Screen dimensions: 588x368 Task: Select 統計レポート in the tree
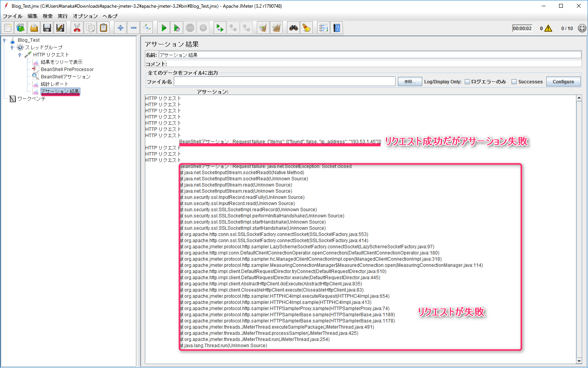point(54,84)
